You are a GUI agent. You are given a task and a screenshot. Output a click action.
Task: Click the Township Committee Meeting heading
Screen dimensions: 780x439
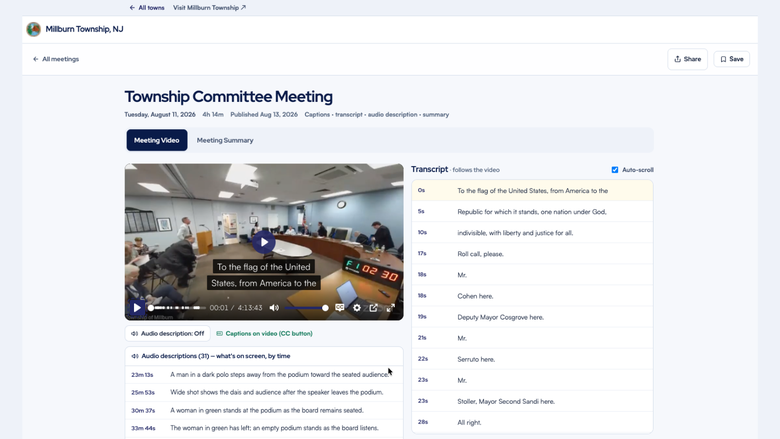pyautogui.click(x=228, y=96)
